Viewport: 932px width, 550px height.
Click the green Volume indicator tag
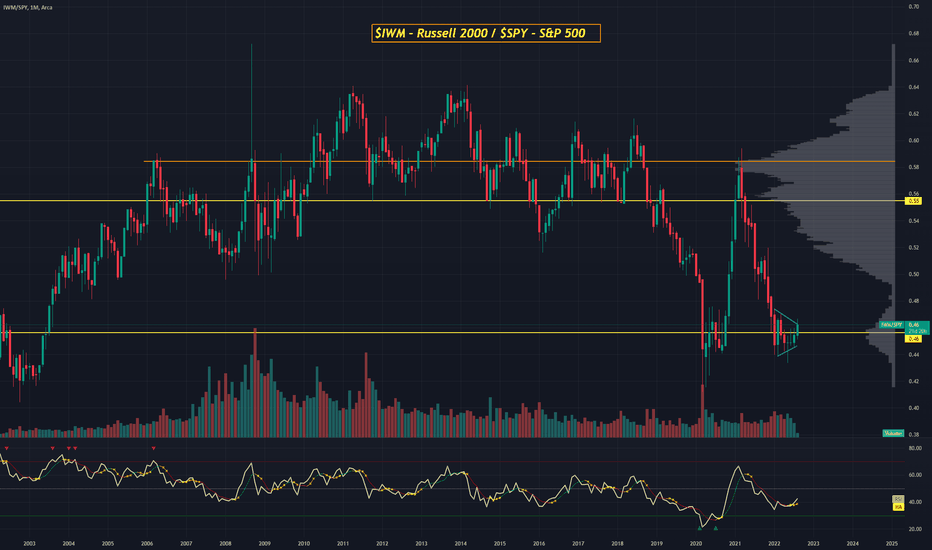point(893,433)
